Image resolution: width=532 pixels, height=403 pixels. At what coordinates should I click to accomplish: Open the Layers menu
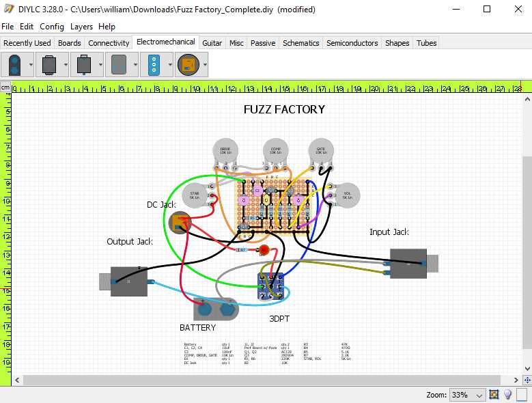(81, 27)
